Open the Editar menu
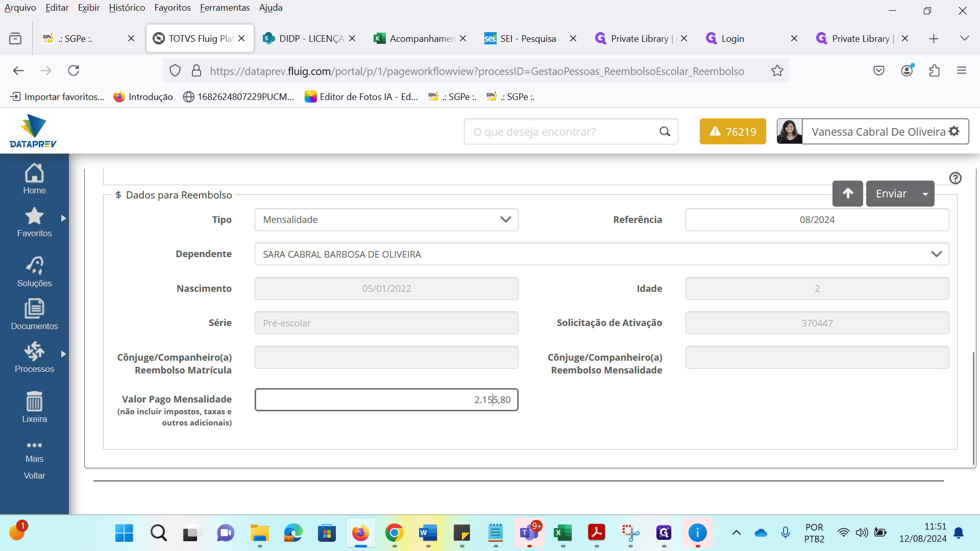This screenshot has width=980, height=551. click(57, 8)
